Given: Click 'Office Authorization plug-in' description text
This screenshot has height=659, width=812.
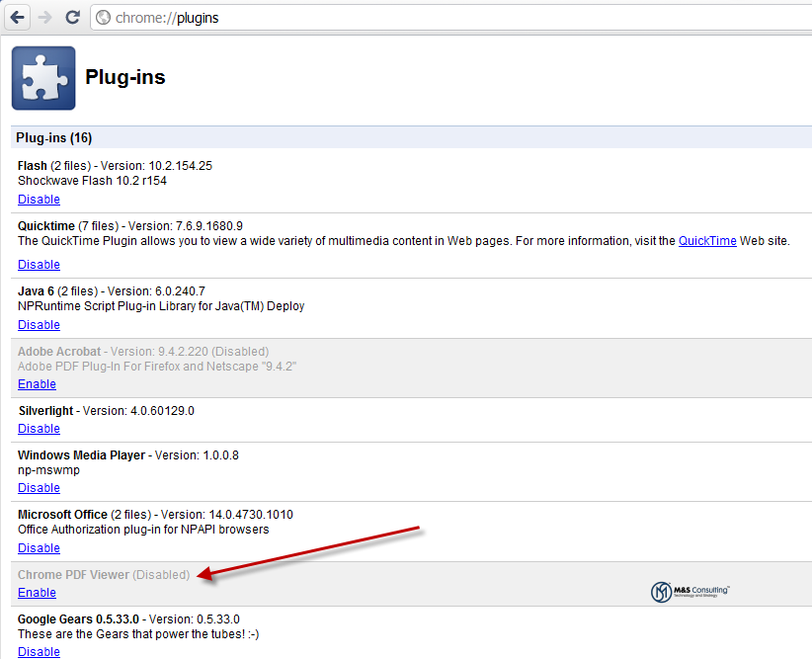Looking at the screenshot, I should coord(143,530).
